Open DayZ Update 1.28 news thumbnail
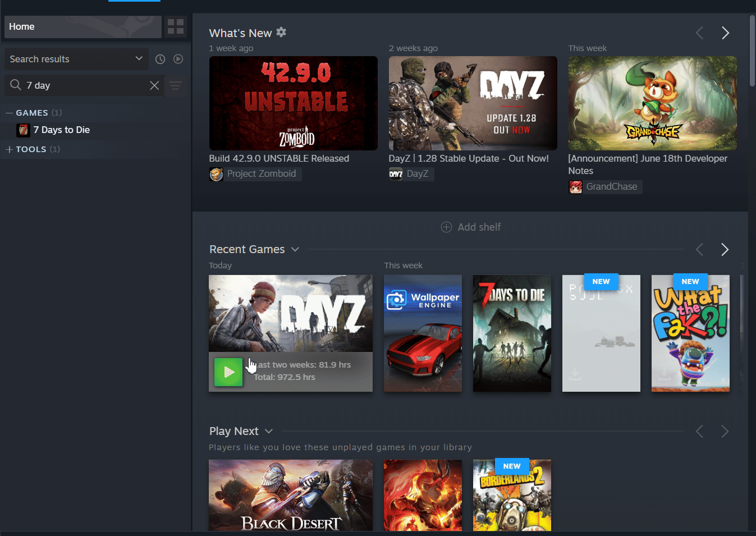 473,103
